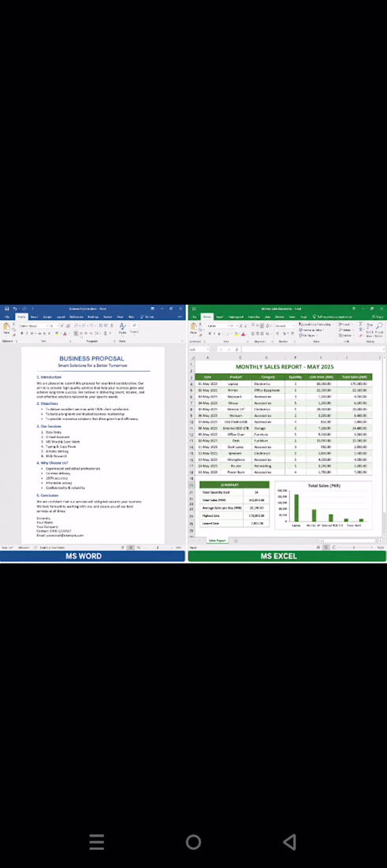This screenshot has height=868, width=387.
Task: Click the Insert tab in Excel
Action: 219,317
